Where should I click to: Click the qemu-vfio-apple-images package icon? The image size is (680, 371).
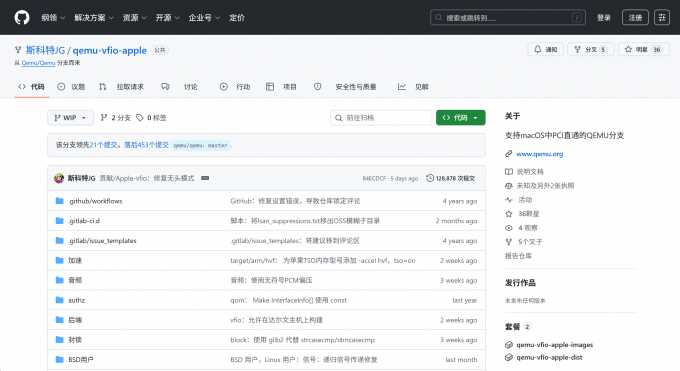point(509,345)
